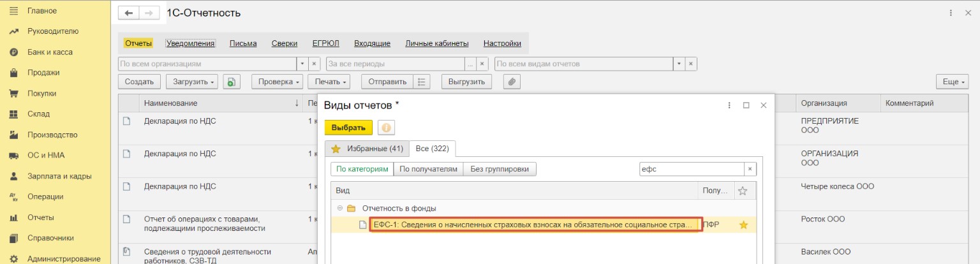Select the По получателям grouping
980x264 pixels.
(429, 169)
